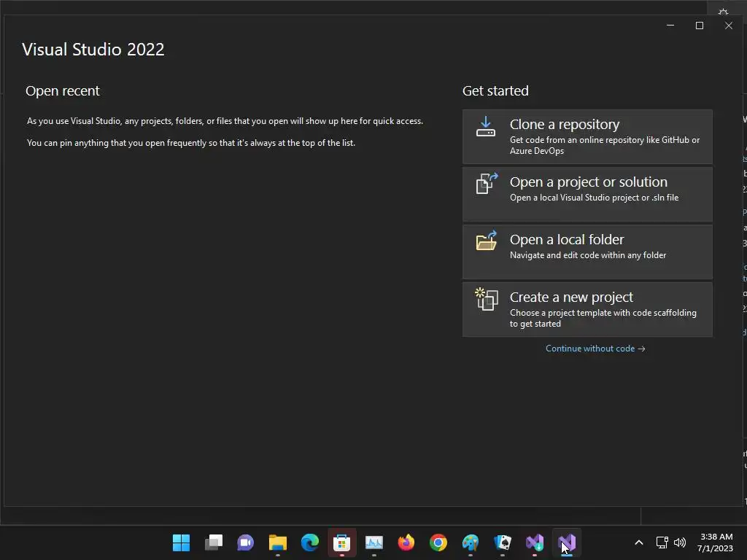Image resolution: width=747 pixels, height=560 pixels.
Task: Open the Solitaire cards app on taskbar
Action: (503, 542)
